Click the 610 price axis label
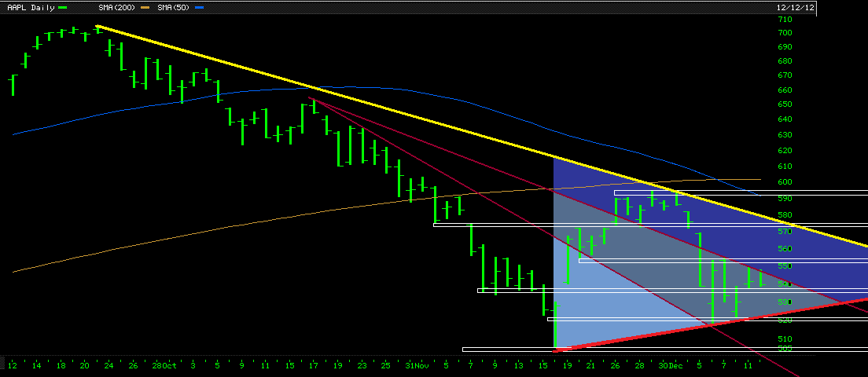Screen dimensions: 868x377 (x=785, y=167)
